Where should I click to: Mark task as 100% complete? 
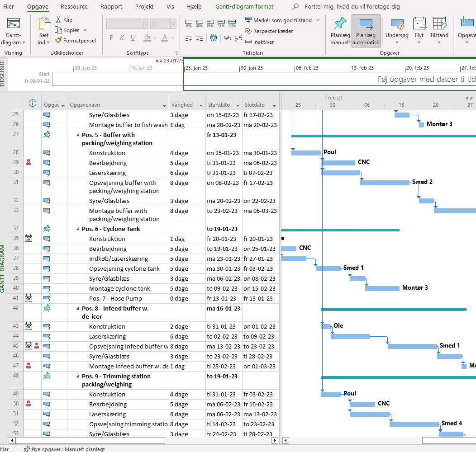(x=232, y=23)
